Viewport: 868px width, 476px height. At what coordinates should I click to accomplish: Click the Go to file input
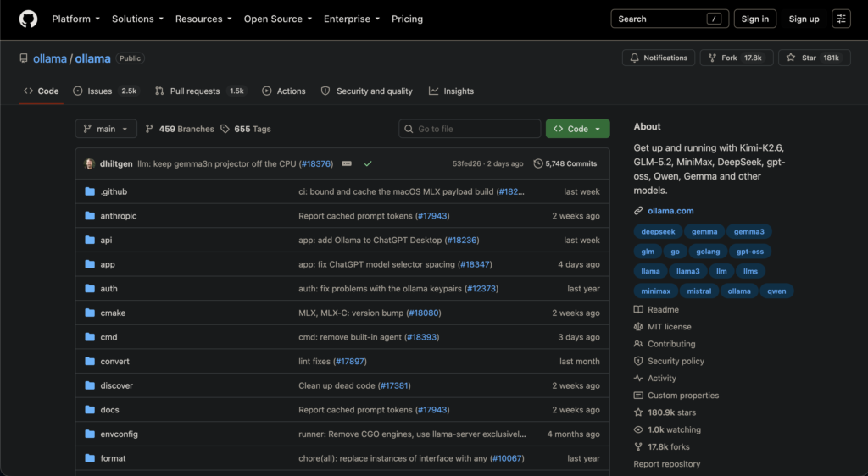pos(470,129)
